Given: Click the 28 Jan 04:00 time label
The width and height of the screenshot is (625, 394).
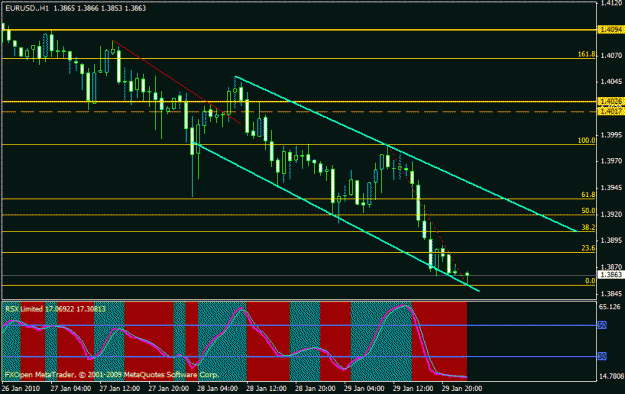Looking at the screenshot, I should pos(217,388).
